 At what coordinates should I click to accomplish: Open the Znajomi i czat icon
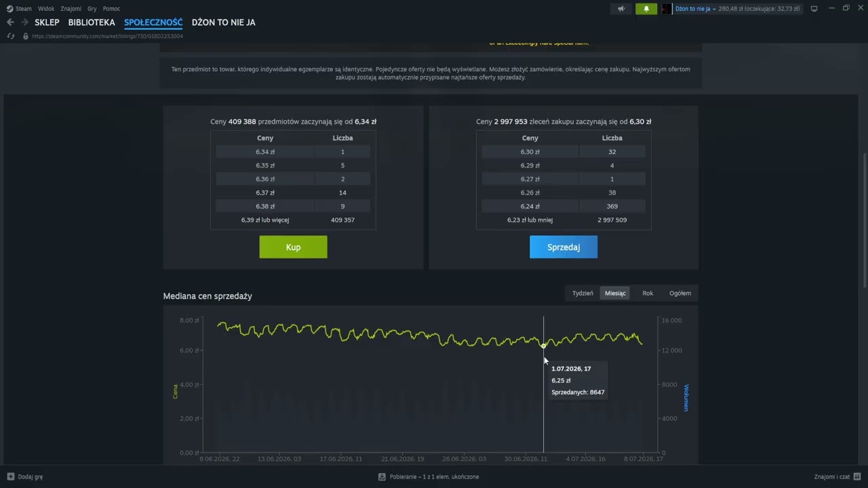857,476
